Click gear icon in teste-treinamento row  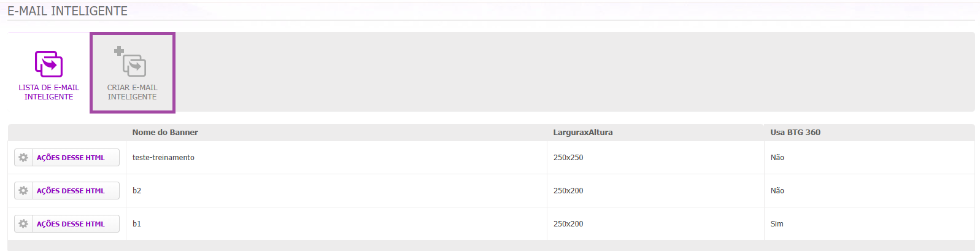tap(23, 158)
